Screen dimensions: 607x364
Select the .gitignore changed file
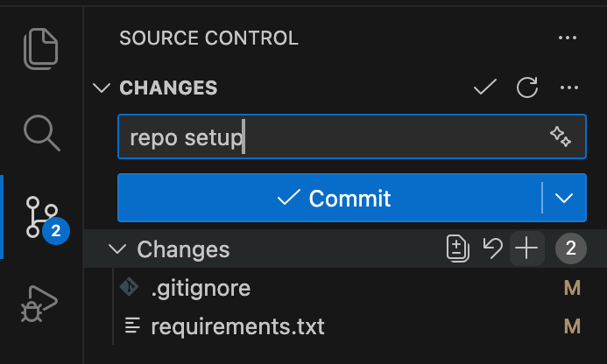click(201, 288)
